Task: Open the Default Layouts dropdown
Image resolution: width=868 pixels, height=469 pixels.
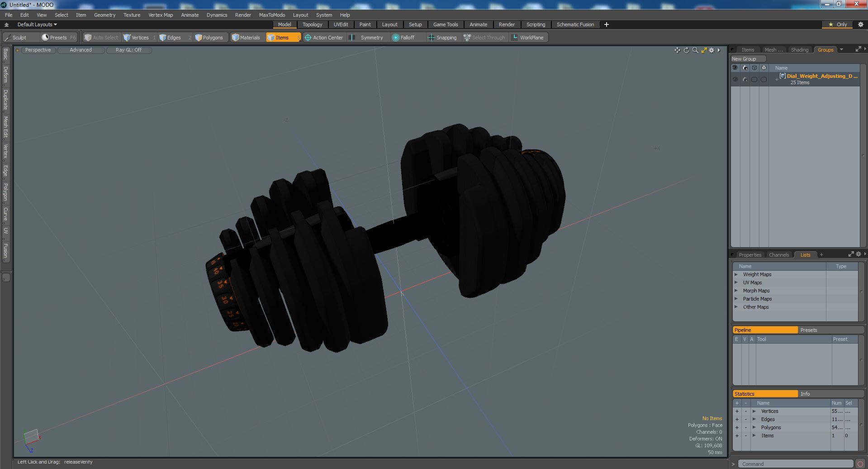Action: click(x=37, y=24)
